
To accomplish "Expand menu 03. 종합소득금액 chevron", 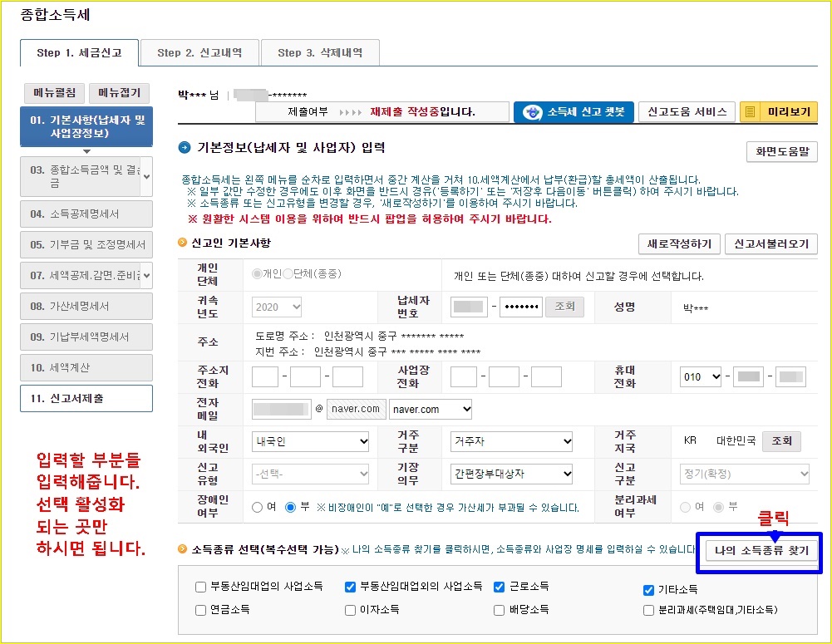I will (x=146, y=177).
